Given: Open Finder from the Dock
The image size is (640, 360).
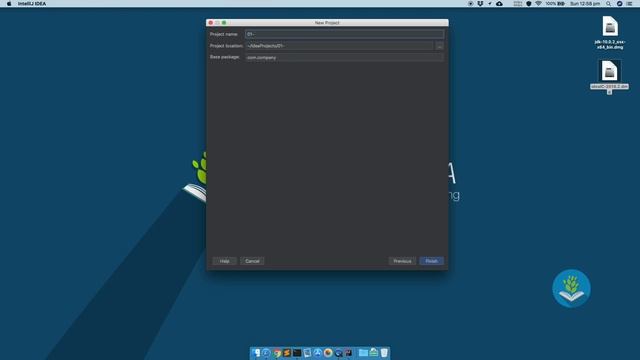Looking at the screenshot, I should click(x=256, y=353).
